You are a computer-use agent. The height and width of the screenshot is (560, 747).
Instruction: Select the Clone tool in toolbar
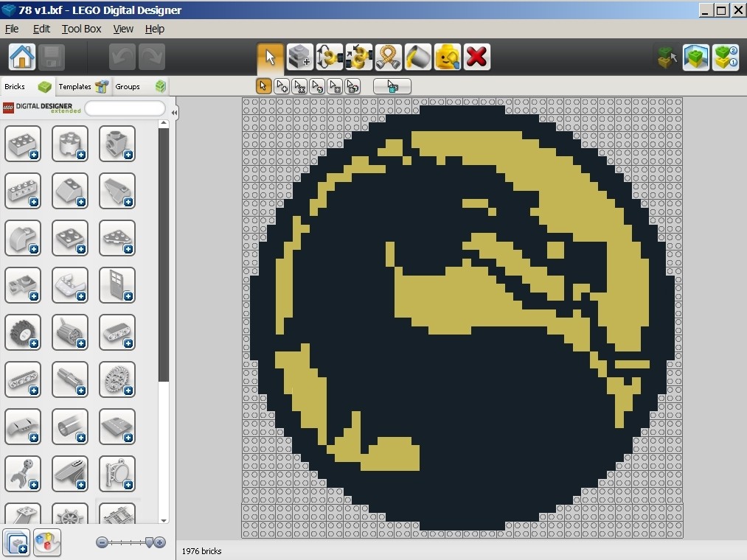pos(299,57)
